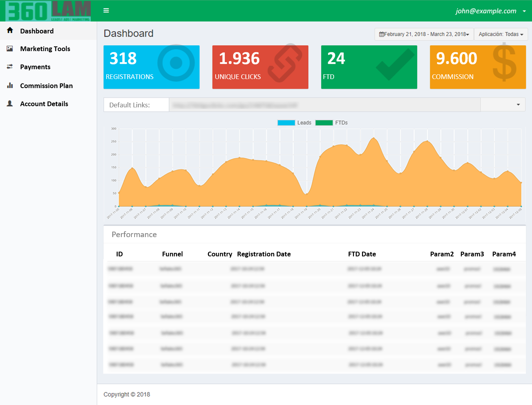Sort by ID column header
Image resolution: width=532 pixels, height=405 pixels.
coord(120,254)
